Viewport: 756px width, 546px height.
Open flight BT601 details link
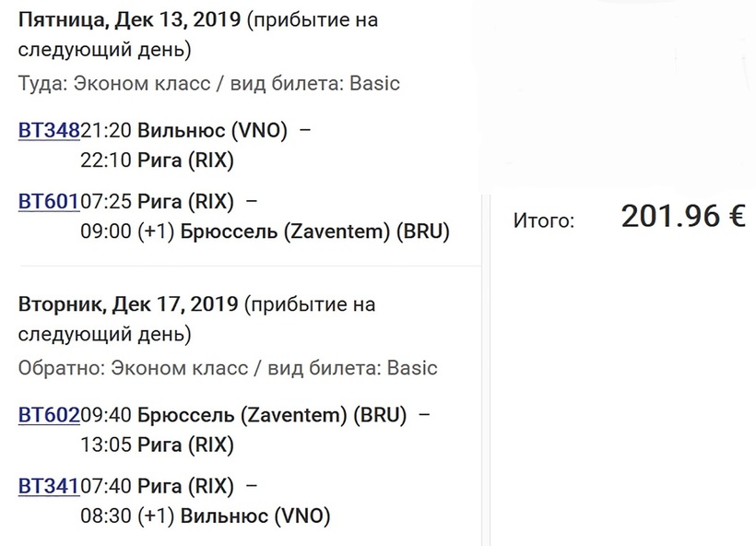tap(50, 201)
